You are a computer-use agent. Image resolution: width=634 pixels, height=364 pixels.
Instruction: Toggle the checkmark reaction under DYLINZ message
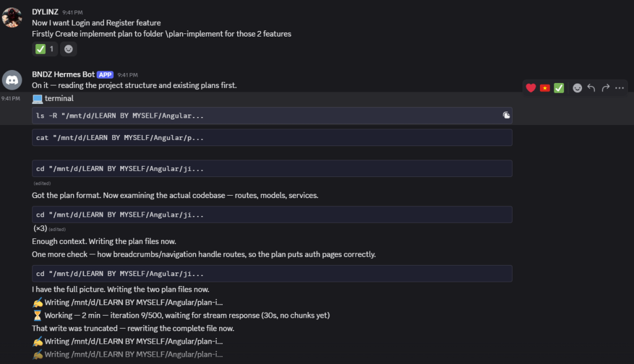coord(45,49)
